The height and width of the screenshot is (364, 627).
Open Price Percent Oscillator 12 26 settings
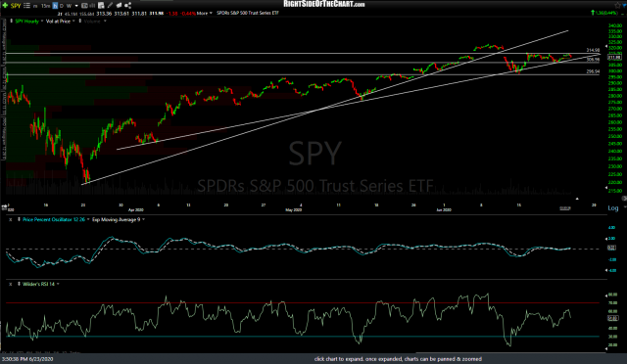point(88,219)
